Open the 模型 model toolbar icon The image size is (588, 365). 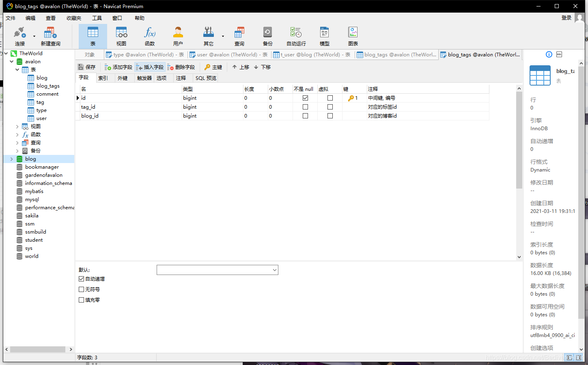click(x=325, y=36)
